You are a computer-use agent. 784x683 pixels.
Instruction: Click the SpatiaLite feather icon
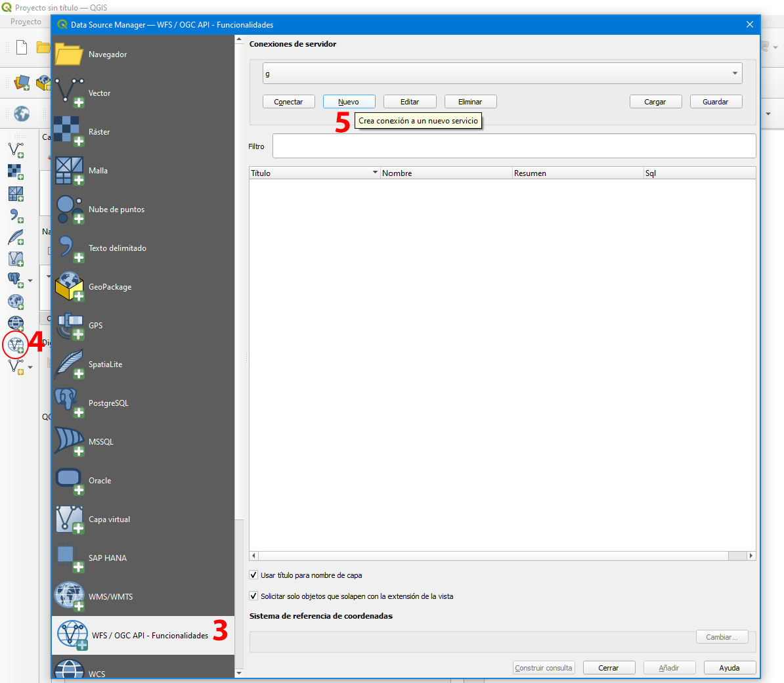pos(70,364)
